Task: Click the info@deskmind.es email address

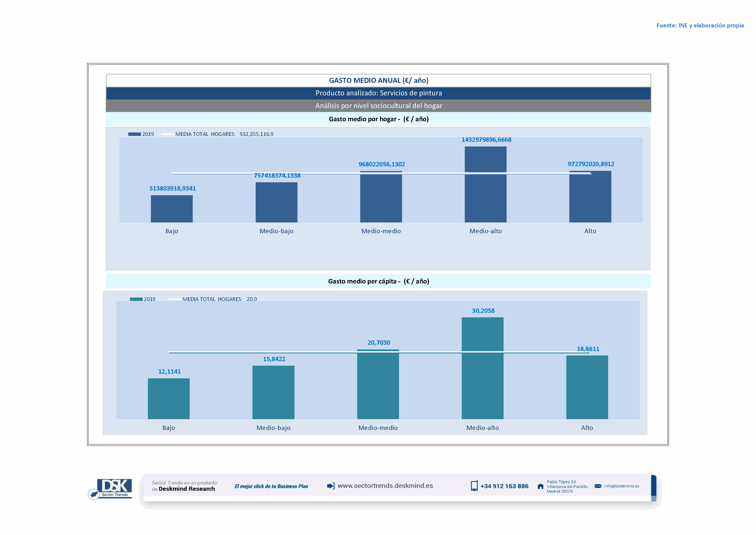Action: [x=622, y=486]
